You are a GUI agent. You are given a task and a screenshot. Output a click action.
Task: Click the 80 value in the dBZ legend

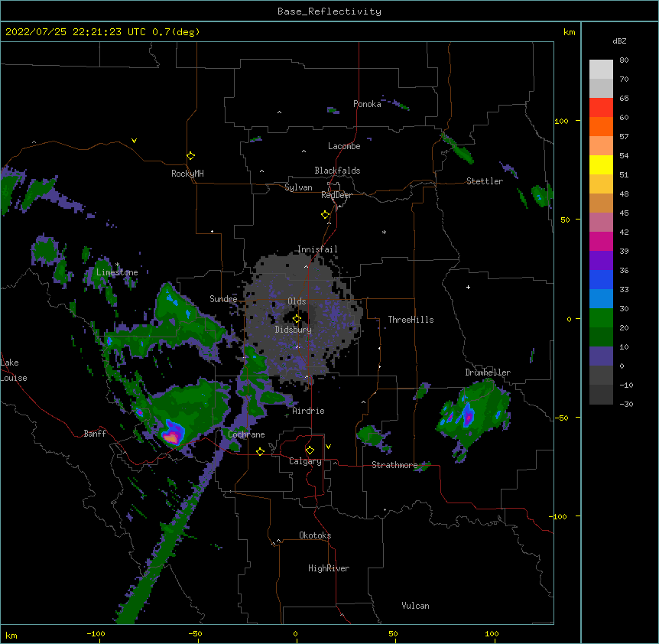pyautogui.click(x=624, y=60)
